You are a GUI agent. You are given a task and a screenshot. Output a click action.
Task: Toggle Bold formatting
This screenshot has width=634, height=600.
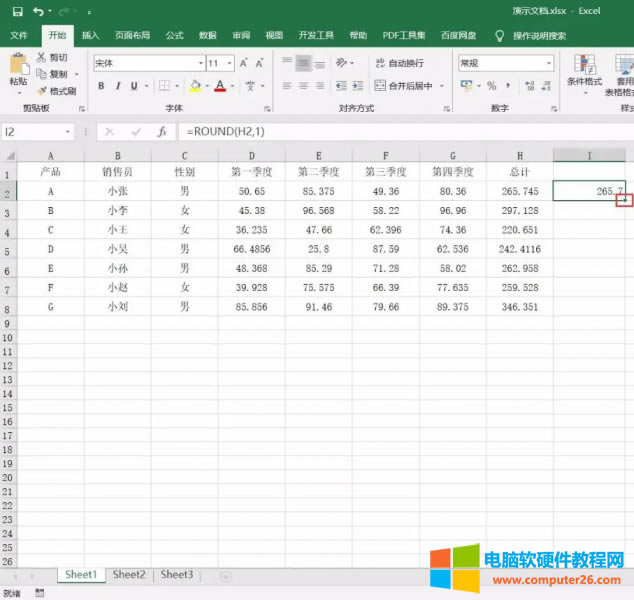click(x=102, y=86)
